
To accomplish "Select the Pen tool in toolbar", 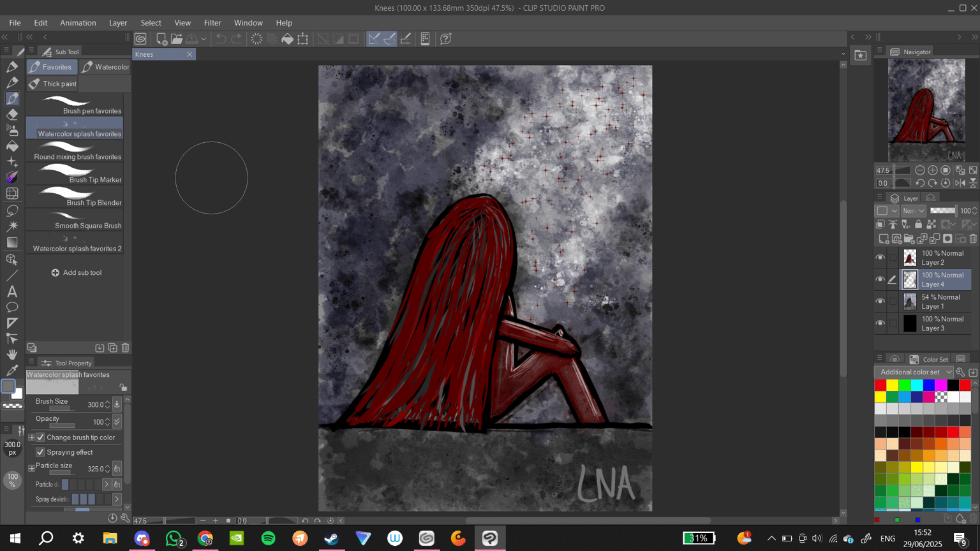I will pos(12,66).
